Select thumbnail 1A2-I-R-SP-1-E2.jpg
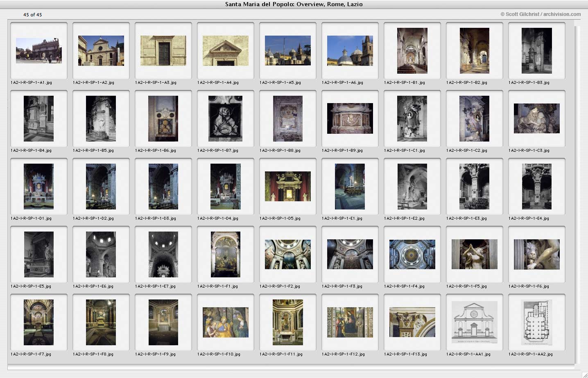The height and width of the screenshot is (378, 588). [x=412, y=187]
